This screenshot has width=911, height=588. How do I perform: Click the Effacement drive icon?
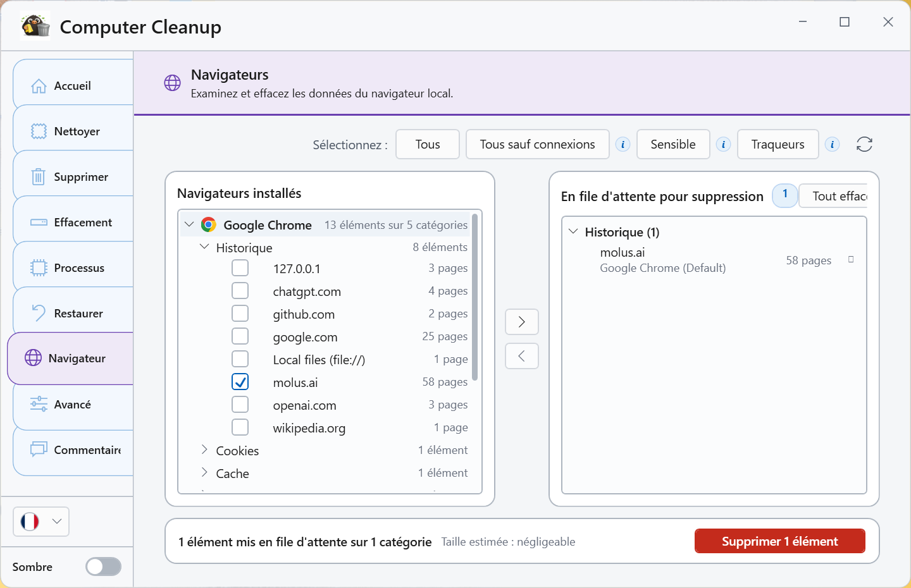pyautogui.click(x=39, y=223)
